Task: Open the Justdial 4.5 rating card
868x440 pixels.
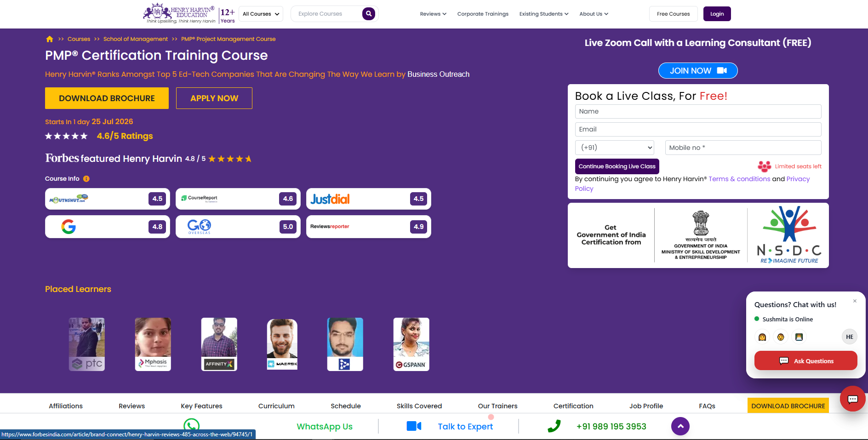Action: coord(369,199)
